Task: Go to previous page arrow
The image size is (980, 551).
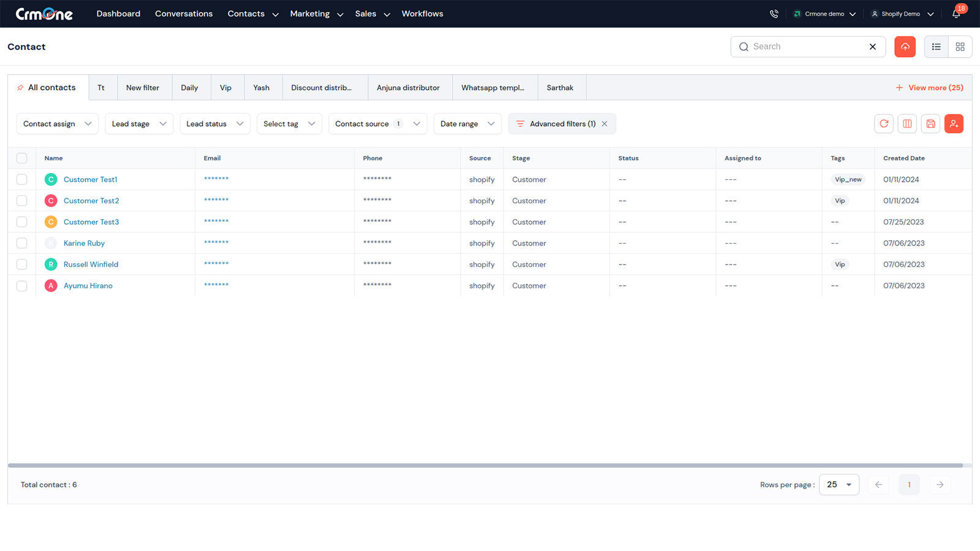Action: tap(878, 484)
